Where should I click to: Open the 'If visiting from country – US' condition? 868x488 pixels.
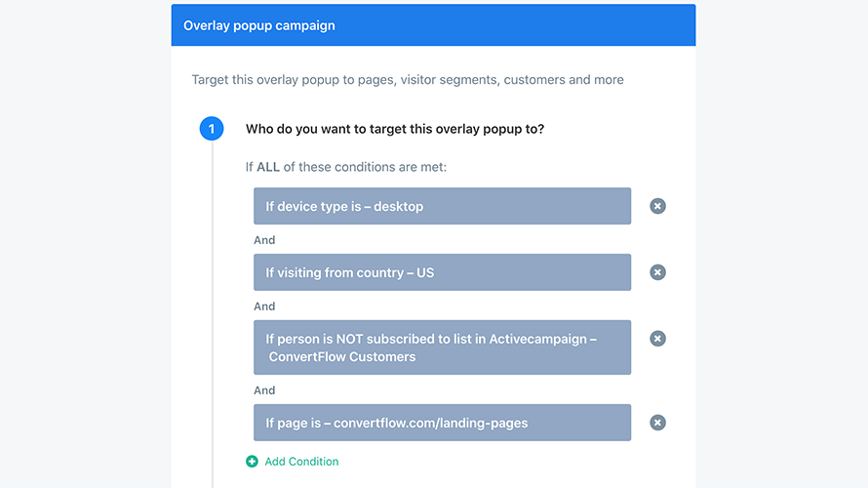(x=442, y=272)
